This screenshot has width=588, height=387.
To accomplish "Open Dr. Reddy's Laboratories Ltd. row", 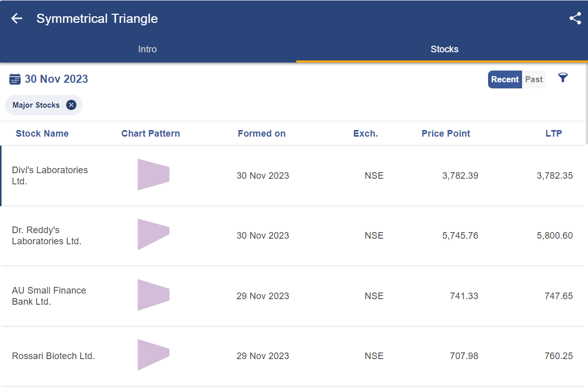I will (x=293, y=236).
